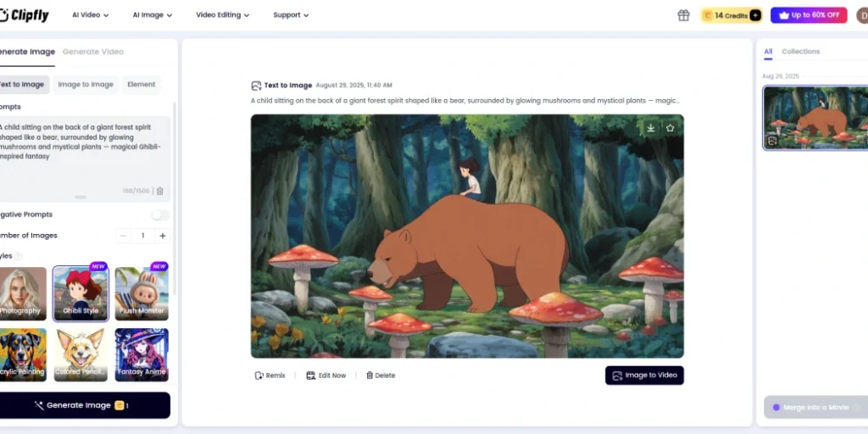Viewport: 868px width, 434px height.
Task: Select the Plush Monster style thumbnail
Action: [142, 293]
